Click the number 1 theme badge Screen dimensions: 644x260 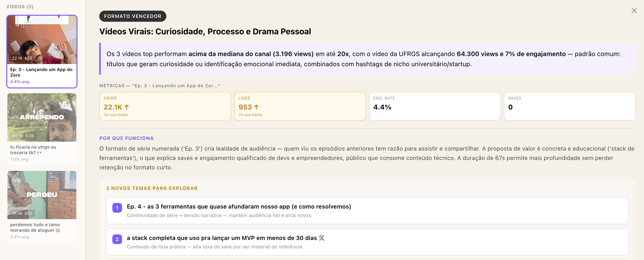pos(117,208)
